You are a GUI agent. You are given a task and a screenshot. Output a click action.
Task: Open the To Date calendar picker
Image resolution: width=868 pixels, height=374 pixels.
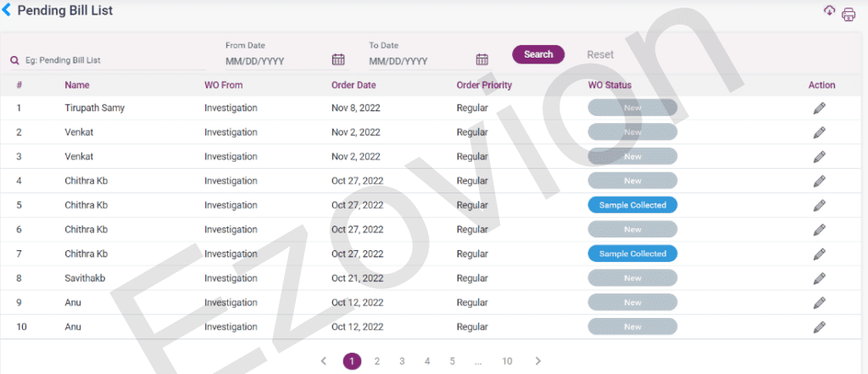[x=482, y=60]
